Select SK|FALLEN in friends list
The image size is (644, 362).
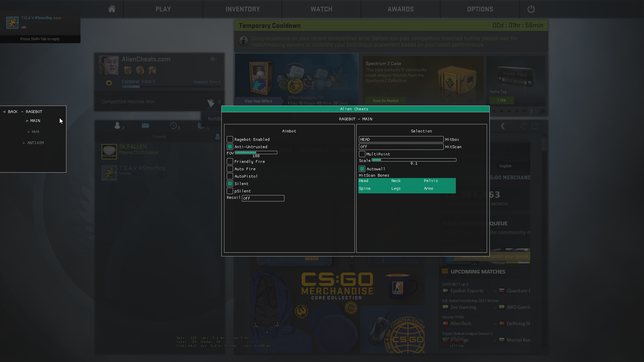point(133,147)
